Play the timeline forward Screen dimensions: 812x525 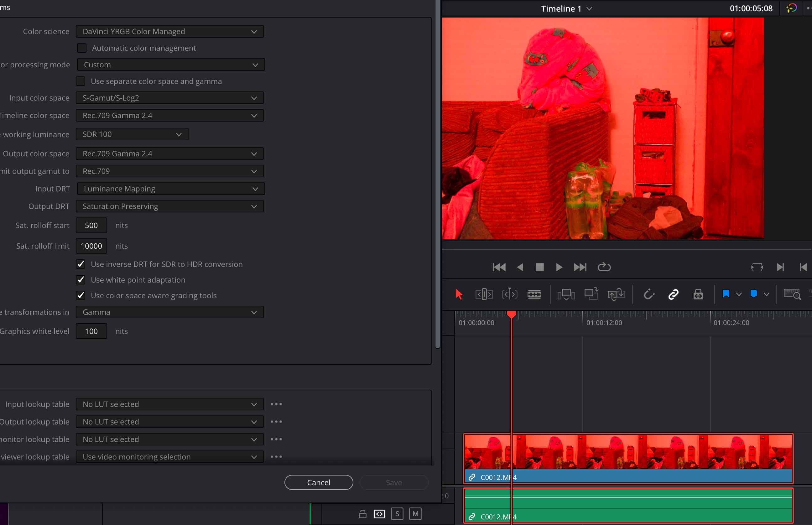[559, 267]
